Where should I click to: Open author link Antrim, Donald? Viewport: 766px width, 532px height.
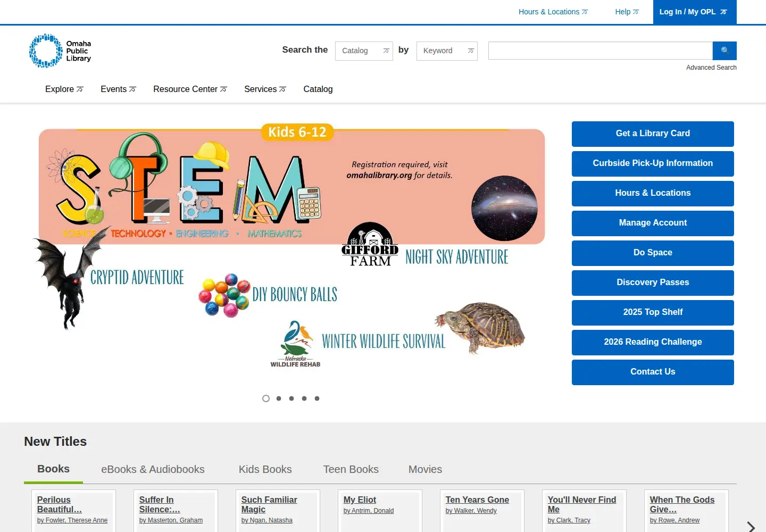369,511
